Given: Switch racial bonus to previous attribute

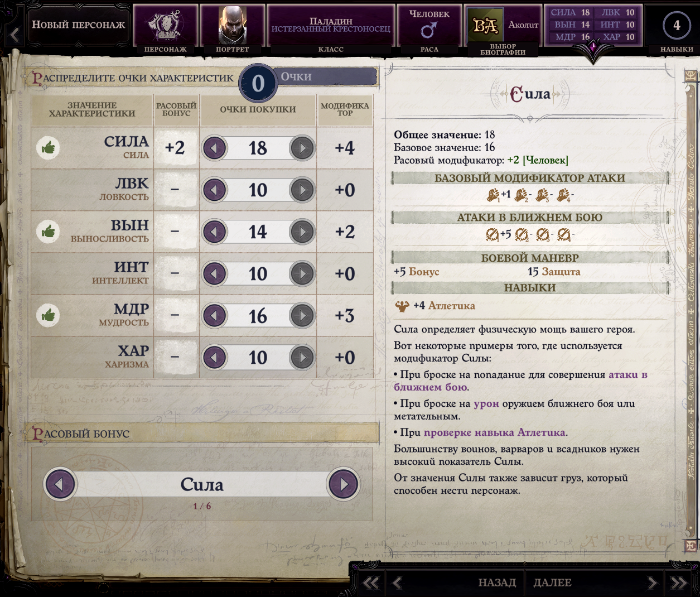Looking at the screenshot, I should tap(60, 484).
